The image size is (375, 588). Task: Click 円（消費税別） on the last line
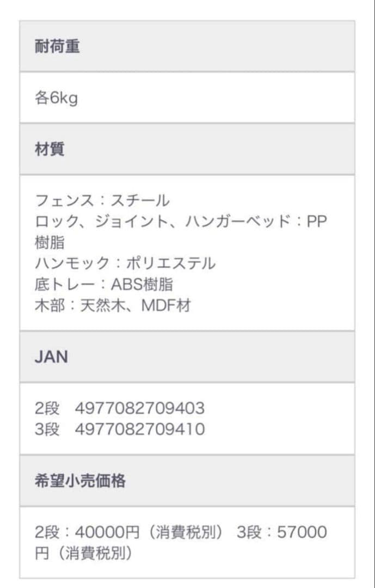click(84, 554)
